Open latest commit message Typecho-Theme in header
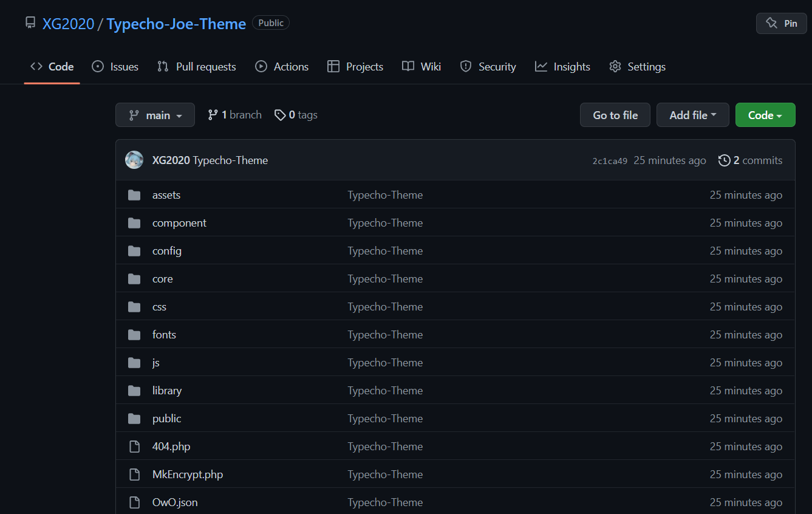812x514 pixels. 230,160
